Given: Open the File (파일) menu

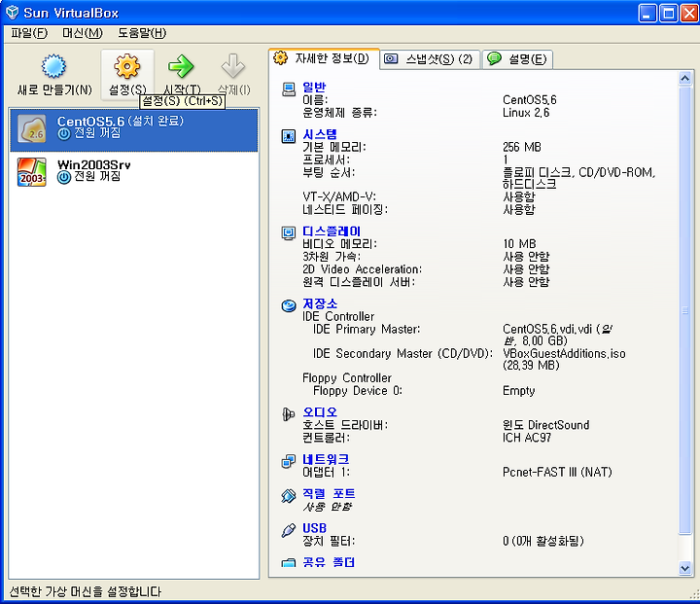Looking at the screenshot, I should tap(29, 33).
